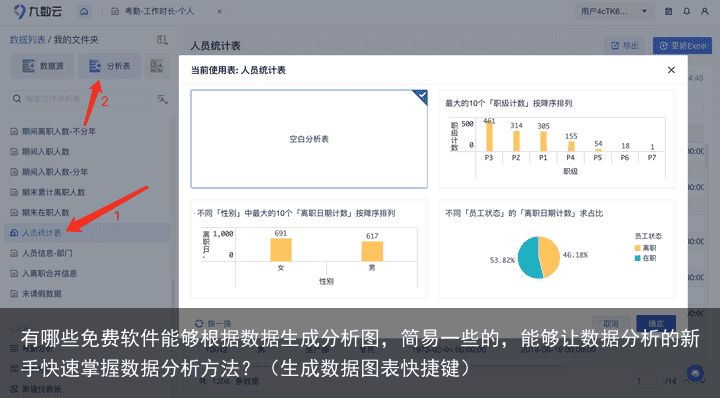Viewport: 720px width, 398px height.
Task: Select the 职级计数 descending bar chart card
Action: (557, 139)
